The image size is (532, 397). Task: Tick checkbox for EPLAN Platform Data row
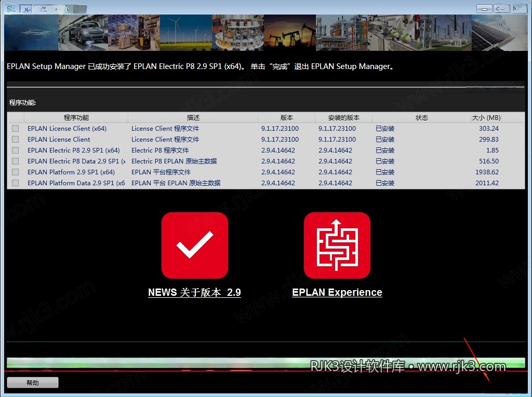(x=15, y=183)
